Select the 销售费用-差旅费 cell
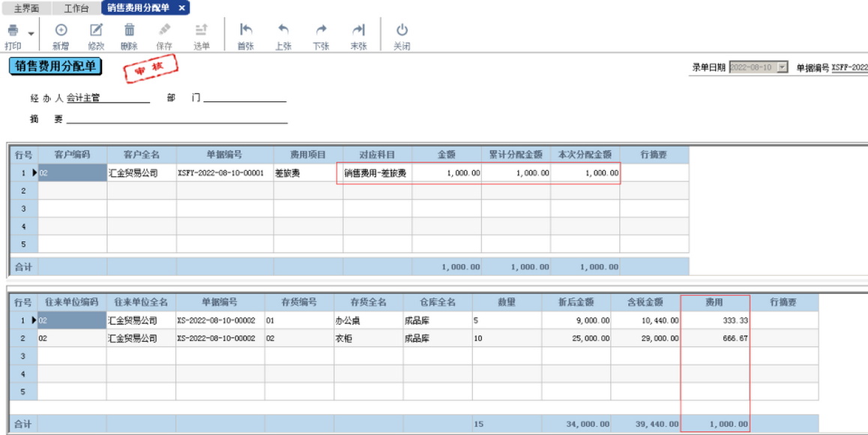The width and height of the screenshot is (868, 435). pos(376,173)
